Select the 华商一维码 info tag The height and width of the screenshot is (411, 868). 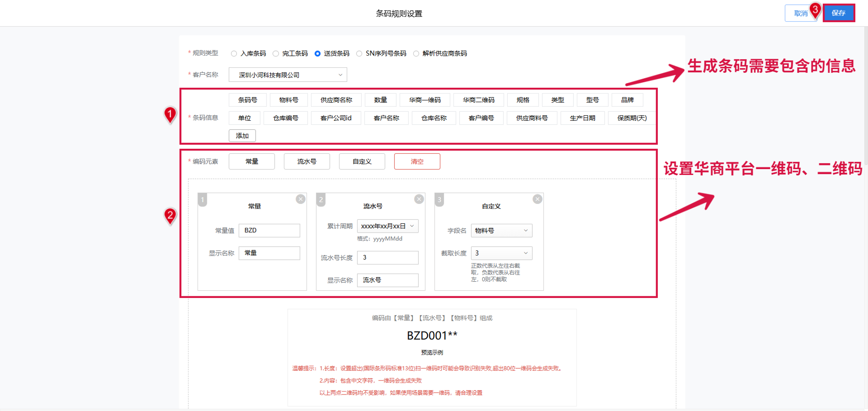tap(425, 100)
